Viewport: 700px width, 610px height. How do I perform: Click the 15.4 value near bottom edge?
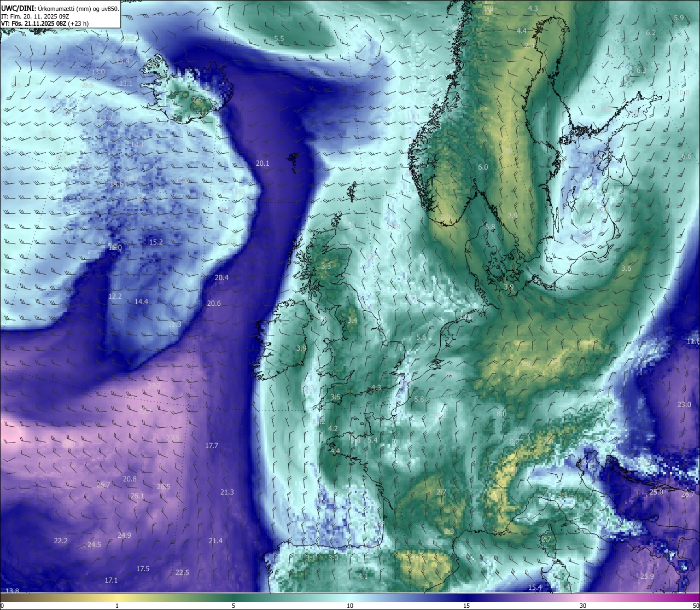click(x=535, y=587)
